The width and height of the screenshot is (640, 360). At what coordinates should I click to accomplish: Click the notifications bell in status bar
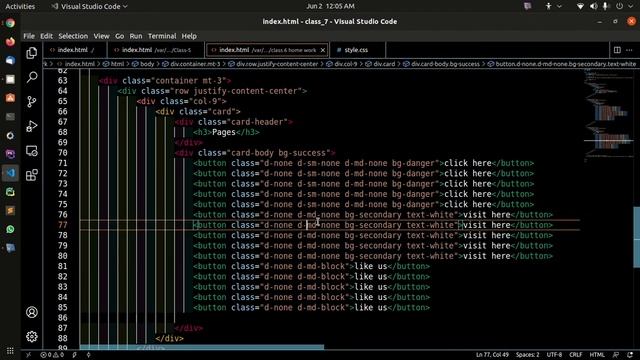click(x=631, y=355)
